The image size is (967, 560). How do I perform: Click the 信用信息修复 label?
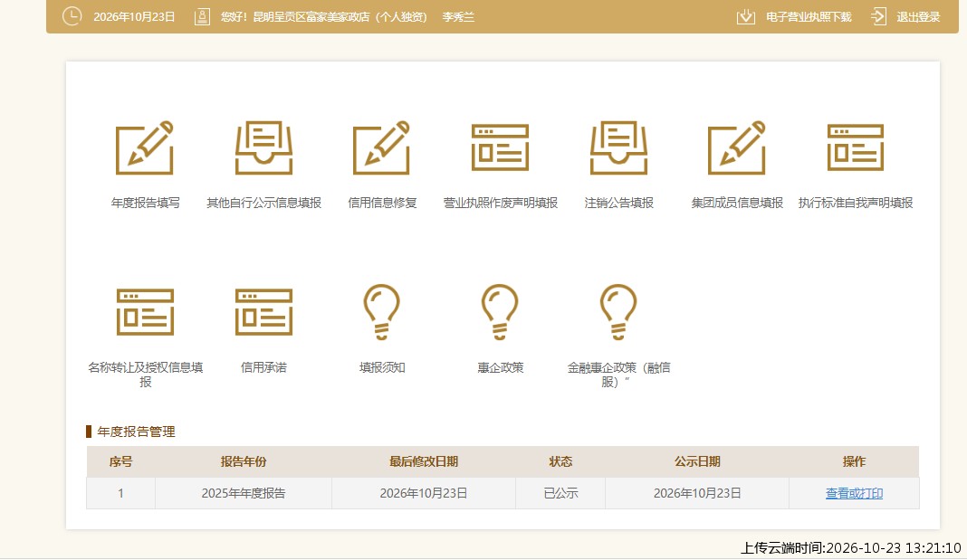pos(382,203)
